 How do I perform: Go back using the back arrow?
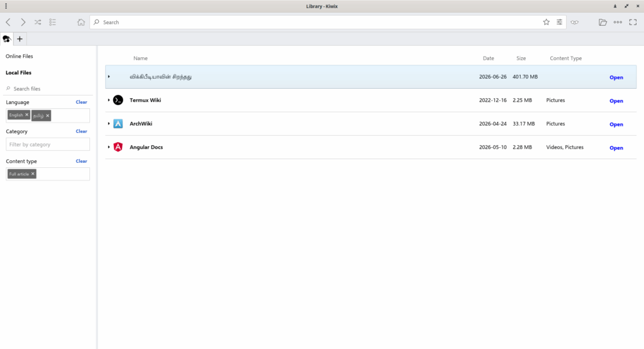coord(8,22)
